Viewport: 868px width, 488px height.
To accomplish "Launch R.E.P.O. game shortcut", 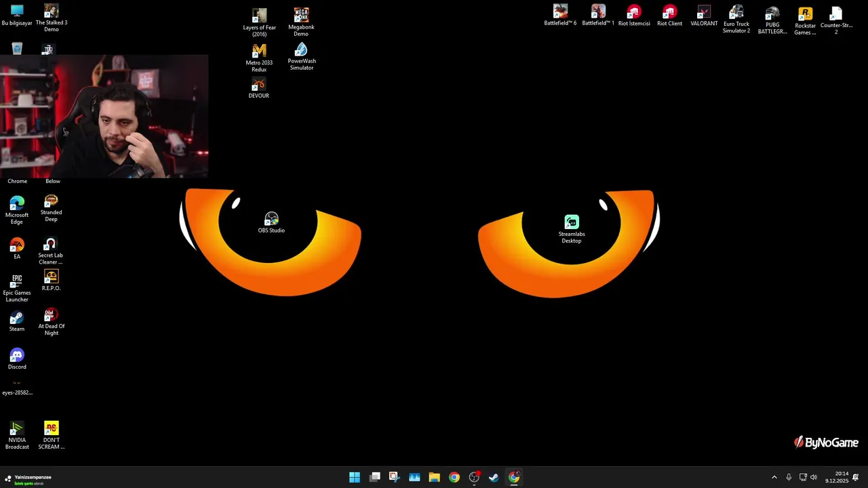I will click(51, 281).
